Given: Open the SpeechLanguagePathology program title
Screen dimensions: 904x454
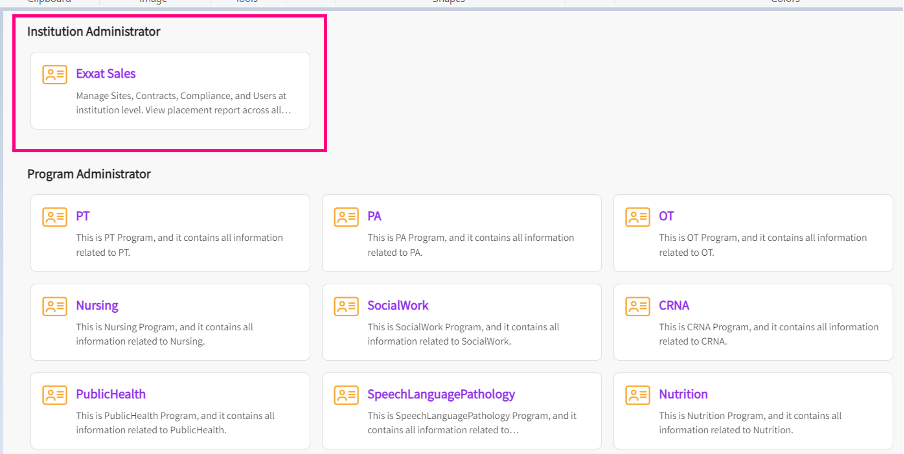Looking at the screenshot, I should pos(441,394).
